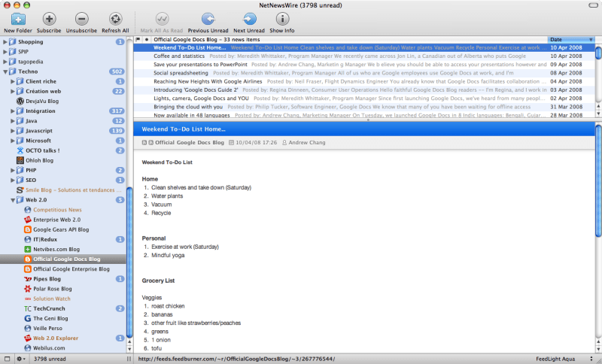602x364 pixels.
Task: Select the Web 2.0 Explorer feed
Action: [56, 338]
